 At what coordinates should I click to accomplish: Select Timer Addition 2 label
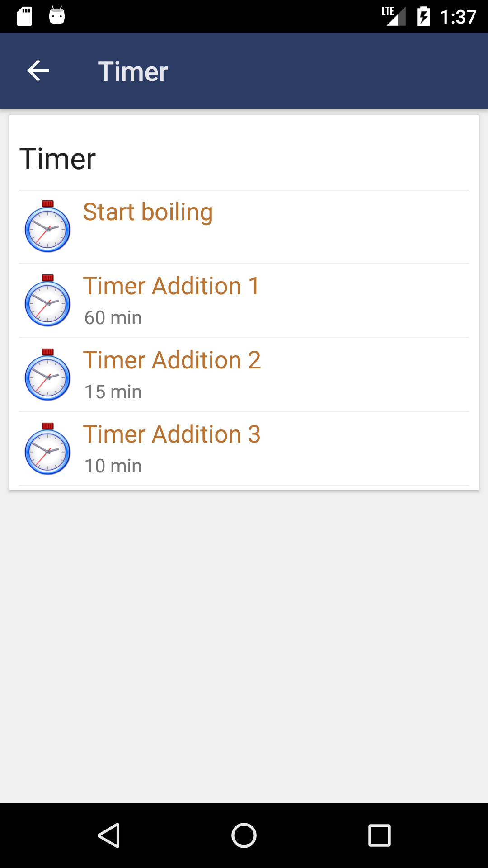tap(172, 360)
